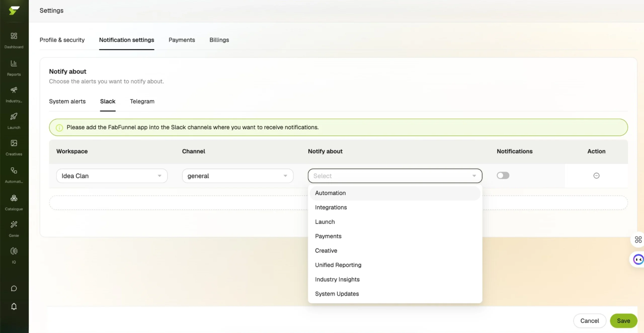This screenshot has width=644, height=333.
Task: Choose Creative from the dropdown list
Action: pyautogui.click(x=395, y=251)
